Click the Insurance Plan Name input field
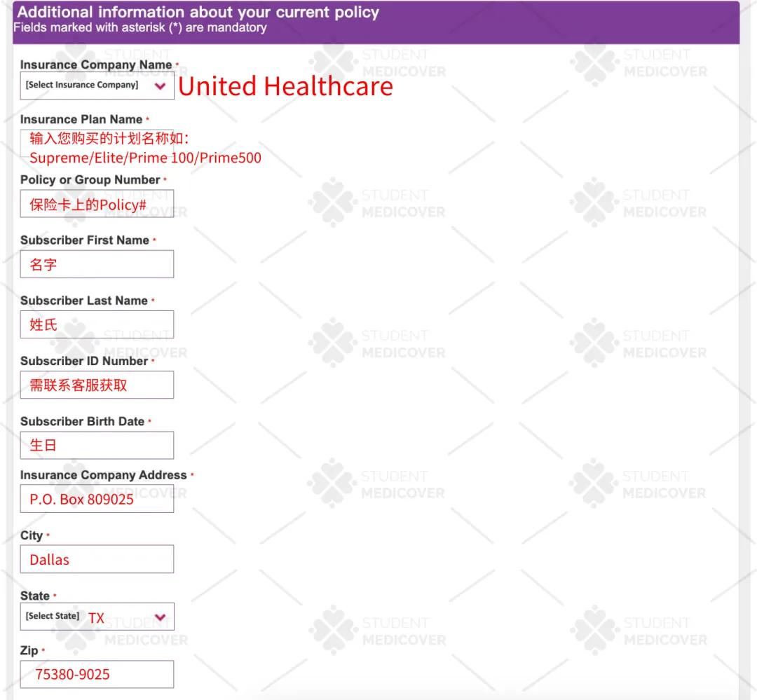 click(x=97, y=144)
